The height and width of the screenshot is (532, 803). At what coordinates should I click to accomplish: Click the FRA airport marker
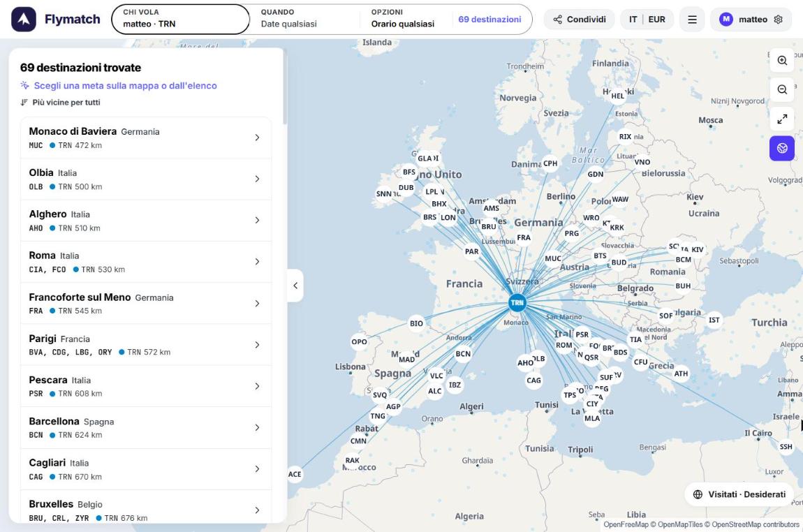click(524, 237)
